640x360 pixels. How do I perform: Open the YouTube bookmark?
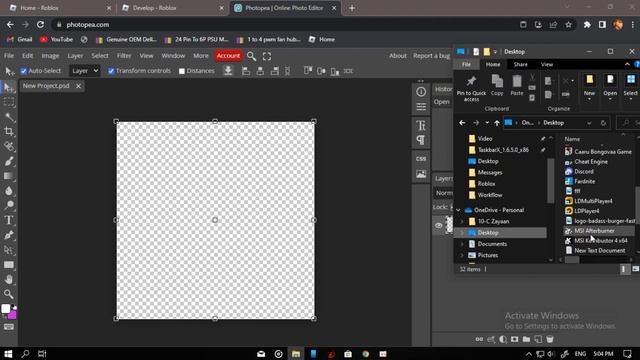[57, 40]
